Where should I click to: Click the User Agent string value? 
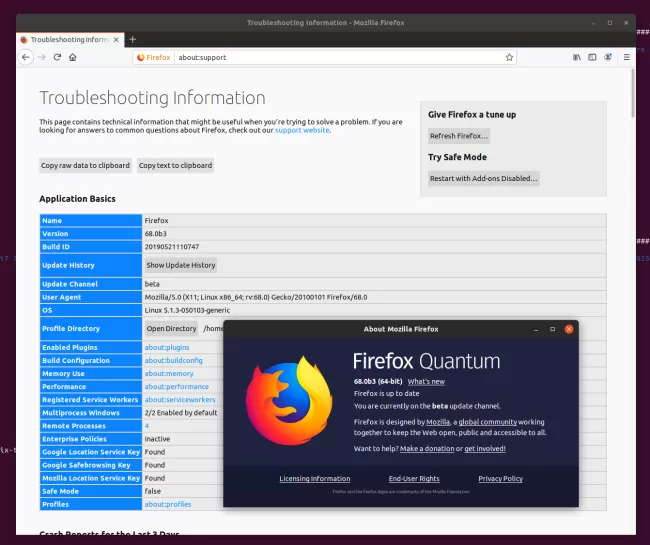[x=256, y=297]
